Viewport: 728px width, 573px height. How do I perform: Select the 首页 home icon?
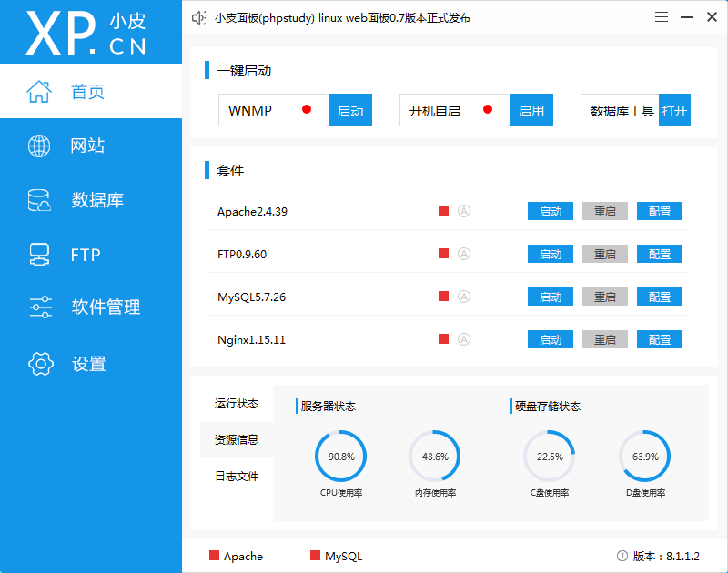coord(39,91)
